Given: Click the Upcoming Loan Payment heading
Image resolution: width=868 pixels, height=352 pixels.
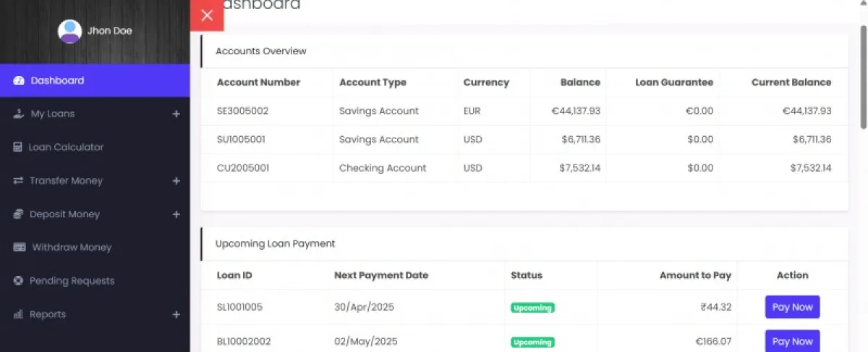Looking at the screenshot, I should [x=275, y=244].
